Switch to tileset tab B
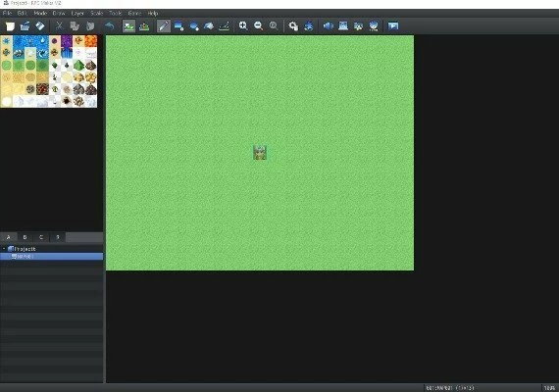Screen dimensions: 559x392 tap(25, 237)
